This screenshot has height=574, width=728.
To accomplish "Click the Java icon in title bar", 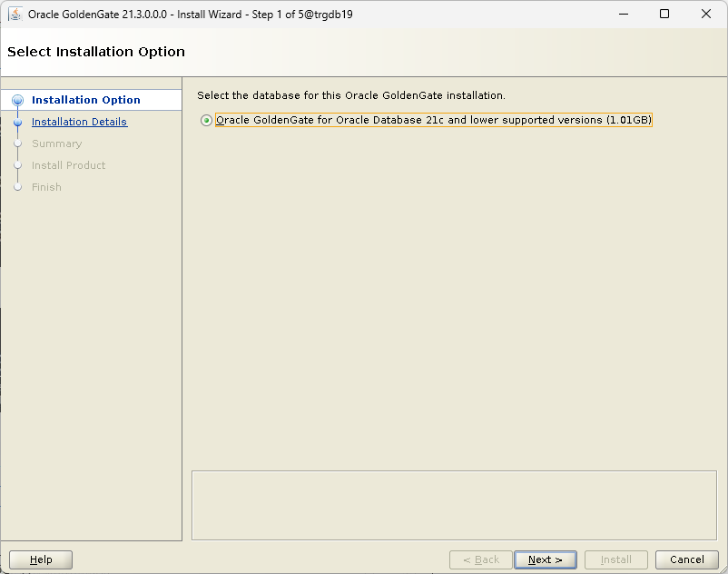I will click(15, 14).
